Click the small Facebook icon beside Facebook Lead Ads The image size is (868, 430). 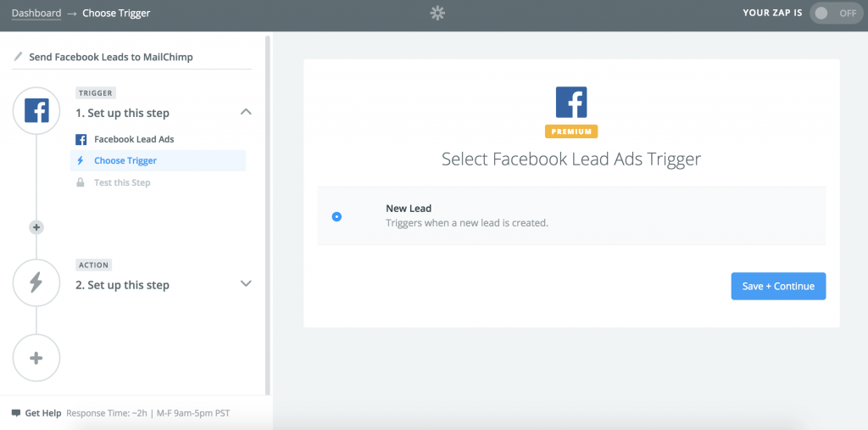(x=81, y=140)
